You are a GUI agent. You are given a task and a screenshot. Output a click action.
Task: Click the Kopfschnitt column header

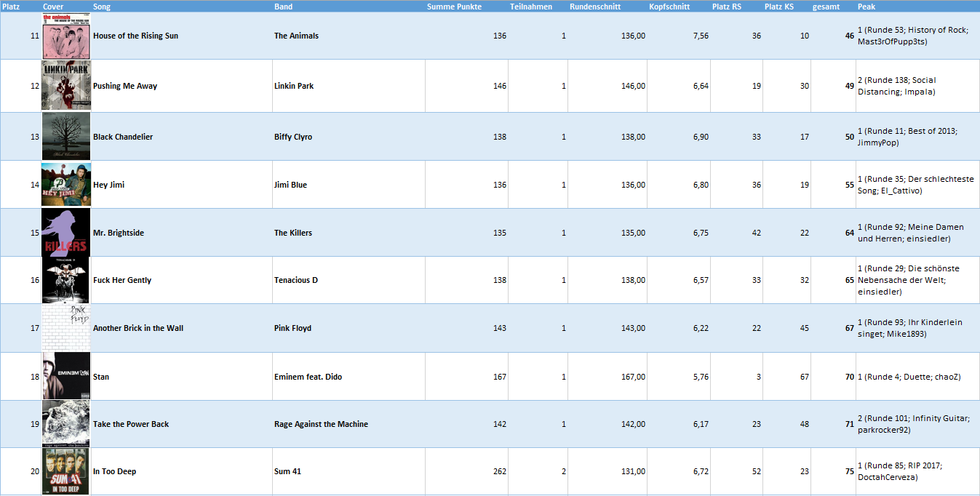(669, 7)
